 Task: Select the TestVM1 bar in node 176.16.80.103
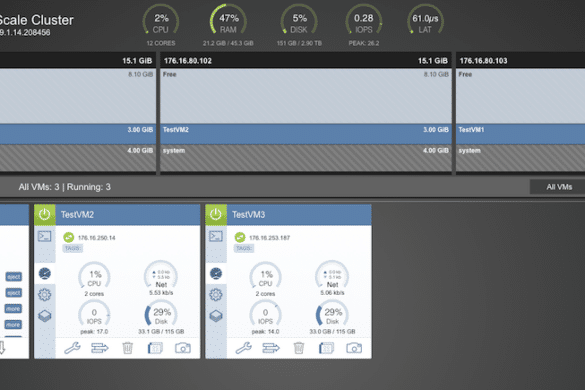pos(520,134)
